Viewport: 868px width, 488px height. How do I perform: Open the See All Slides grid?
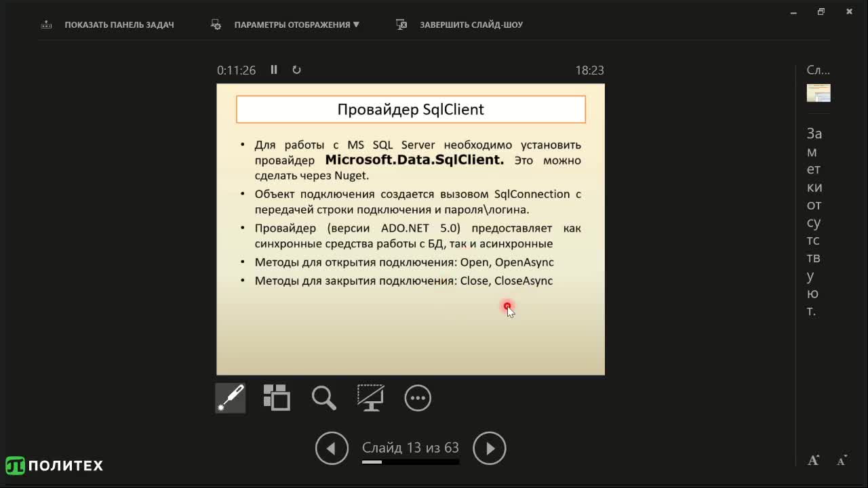coord(277,398)
